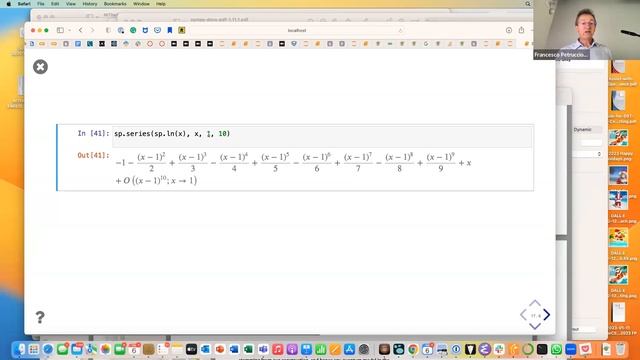This screenshot has height=360, width=640.
Task: Open the Safari menu
Action: (x=24, y=4)
